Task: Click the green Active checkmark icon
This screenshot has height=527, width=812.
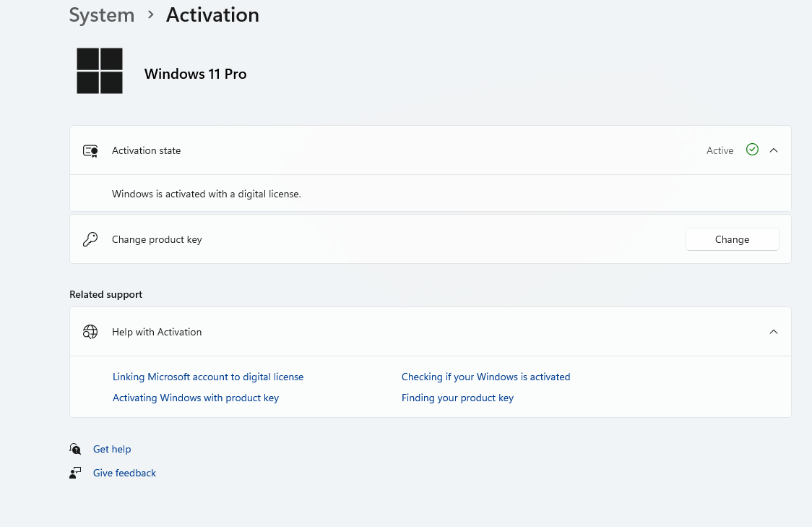Action: [752, 150]
